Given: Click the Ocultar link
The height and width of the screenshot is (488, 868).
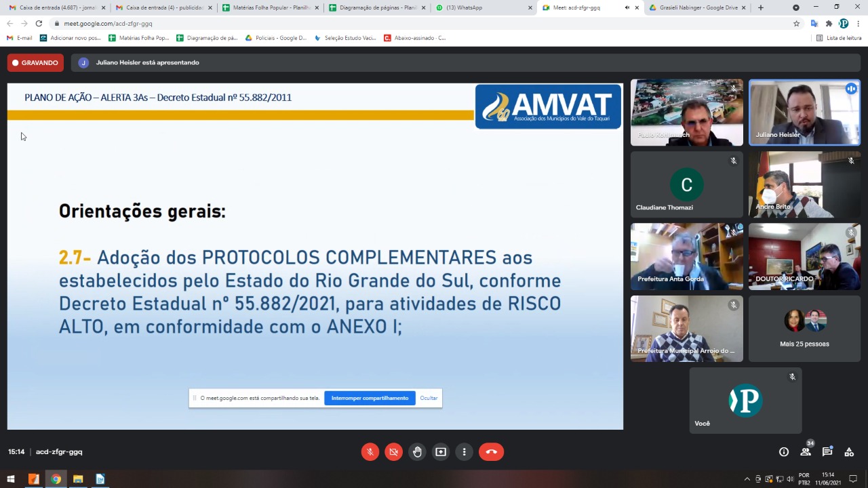Looking at the screenshot, I should [x=429, y=399].
